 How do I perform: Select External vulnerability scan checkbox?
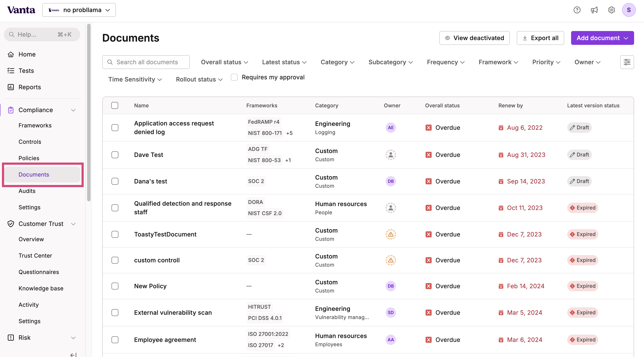click(x=115, y=313)
